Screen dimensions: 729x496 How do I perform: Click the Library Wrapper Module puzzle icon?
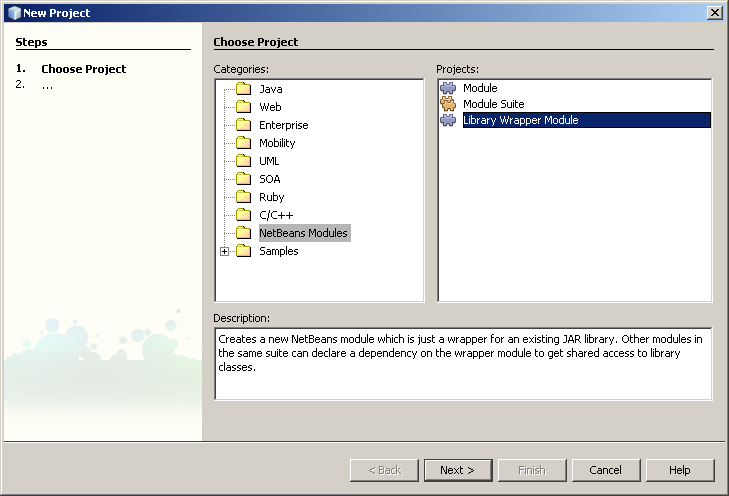pos(448,120)
